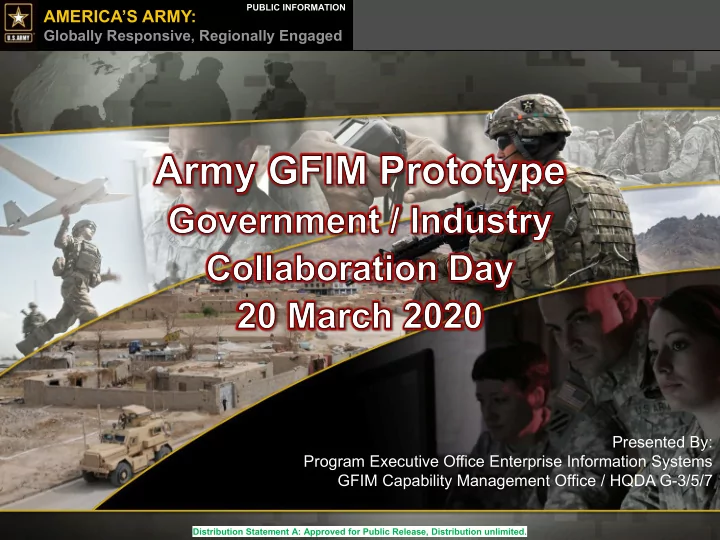Click the 'Government / Industry' title line
Viewport: 720px width, 540px height.
tap(360, 222)
